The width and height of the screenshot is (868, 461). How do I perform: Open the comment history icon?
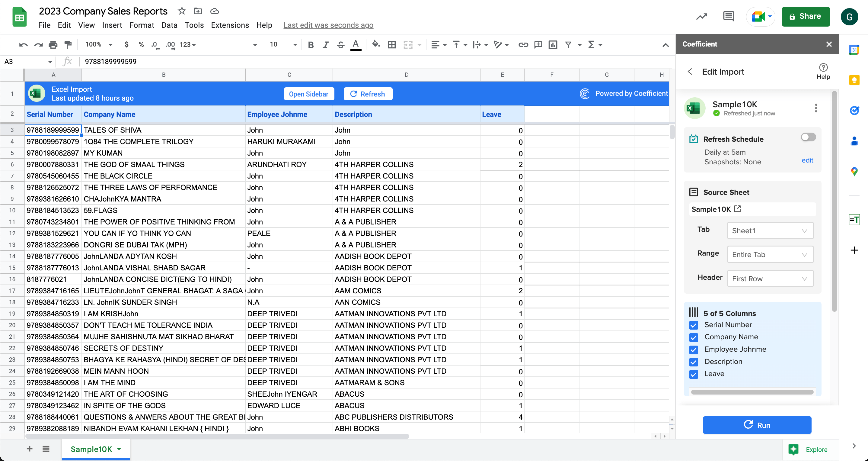729,16
